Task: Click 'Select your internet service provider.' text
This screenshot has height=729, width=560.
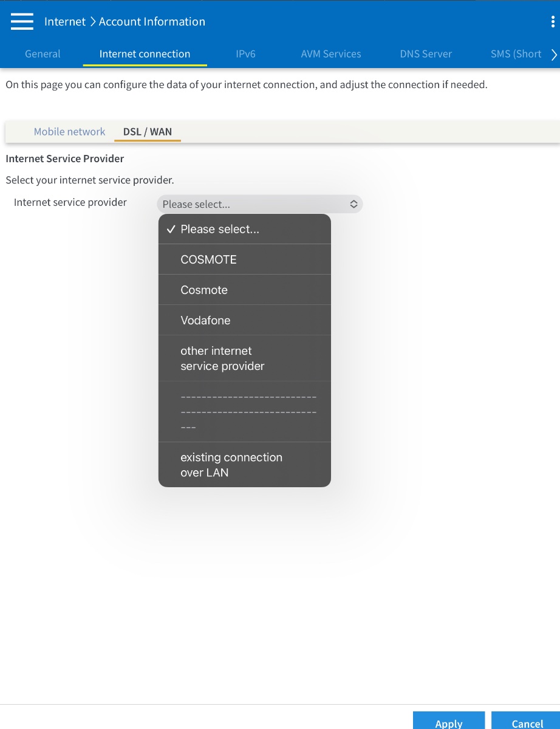Action: click(90, 180)
